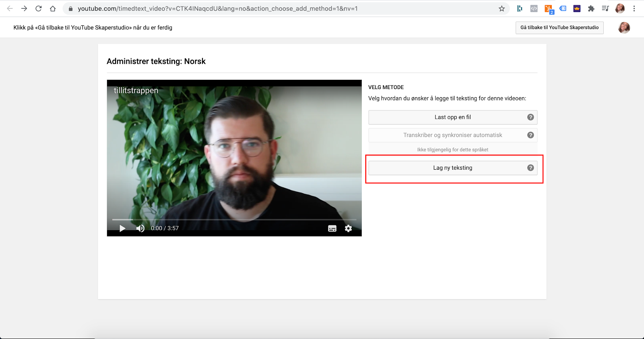
Task: Click the address bar URL
Action: click(x=217, y=8)
